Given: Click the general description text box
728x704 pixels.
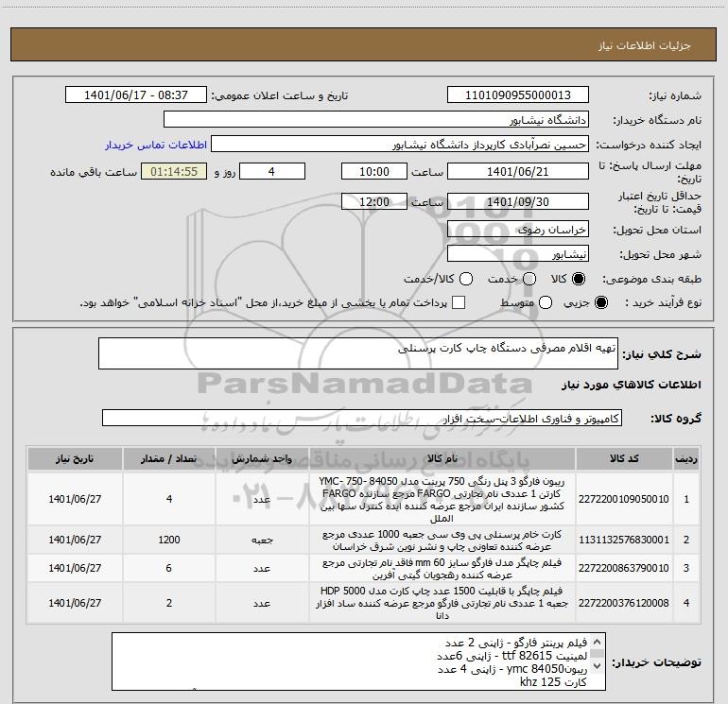Looking at the screenshot, I should coord(358,353).
